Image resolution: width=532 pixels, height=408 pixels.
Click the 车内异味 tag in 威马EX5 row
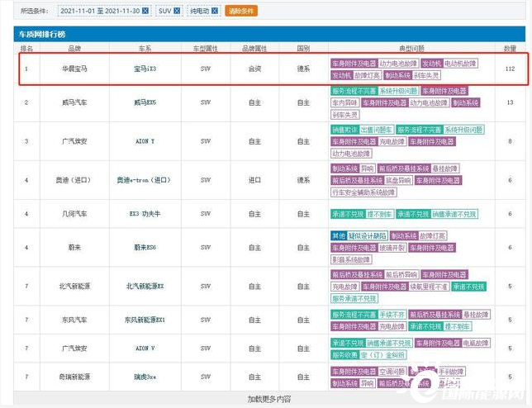coord(345,102)
